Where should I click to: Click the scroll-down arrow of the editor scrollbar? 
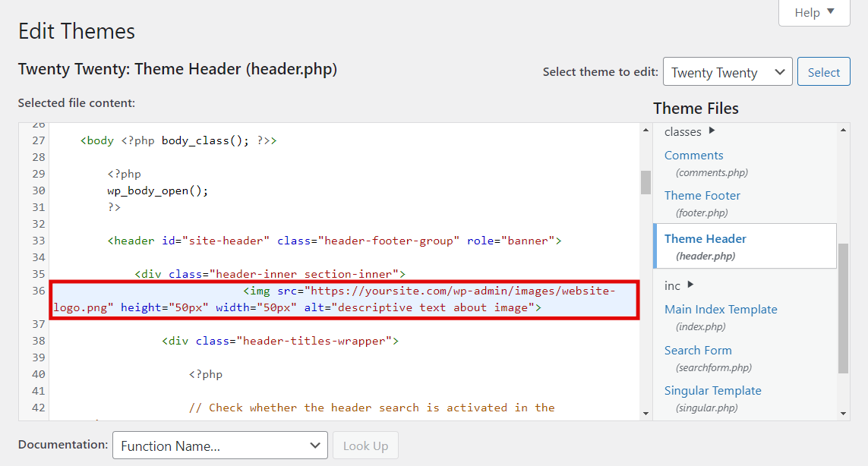[645, 412]
